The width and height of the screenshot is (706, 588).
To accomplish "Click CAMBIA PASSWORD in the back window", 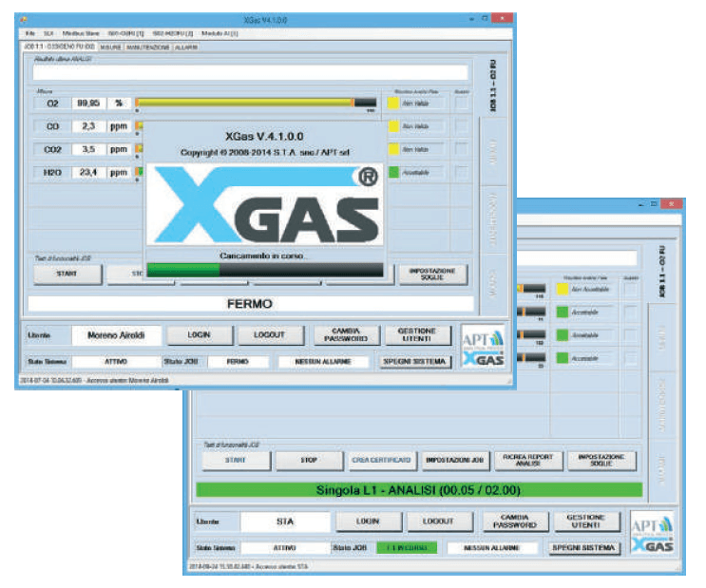I will (515, 522).
